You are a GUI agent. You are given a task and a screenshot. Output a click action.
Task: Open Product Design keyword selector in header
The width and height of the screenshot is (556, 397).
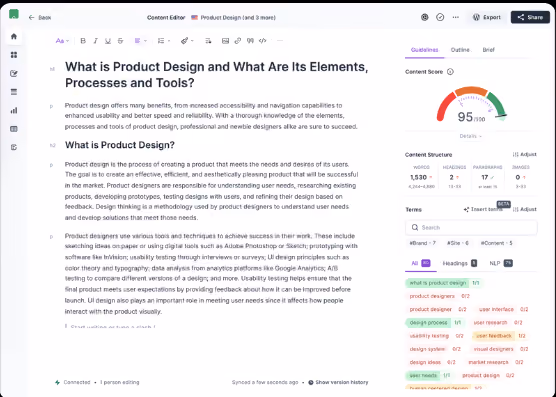click(x=233, y=17)
